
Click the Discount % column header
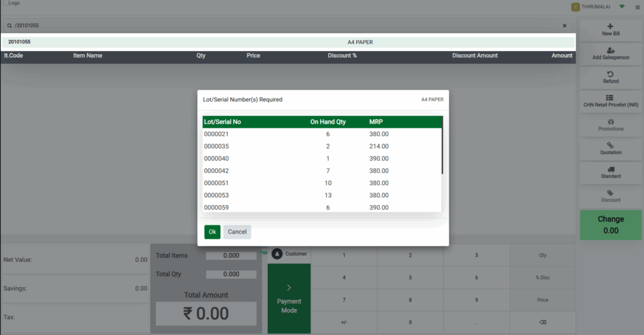[342, 55]
